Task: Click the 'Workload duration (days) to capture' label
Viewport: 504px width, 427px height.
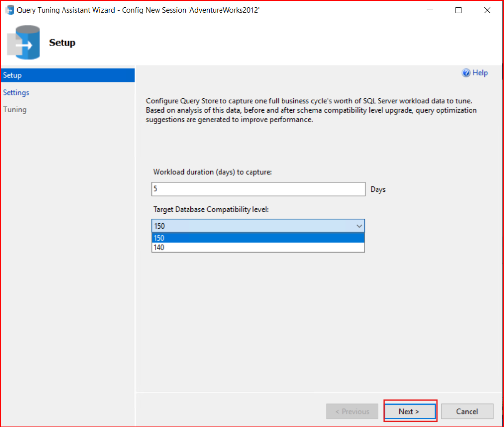Action: click(212, 172)
